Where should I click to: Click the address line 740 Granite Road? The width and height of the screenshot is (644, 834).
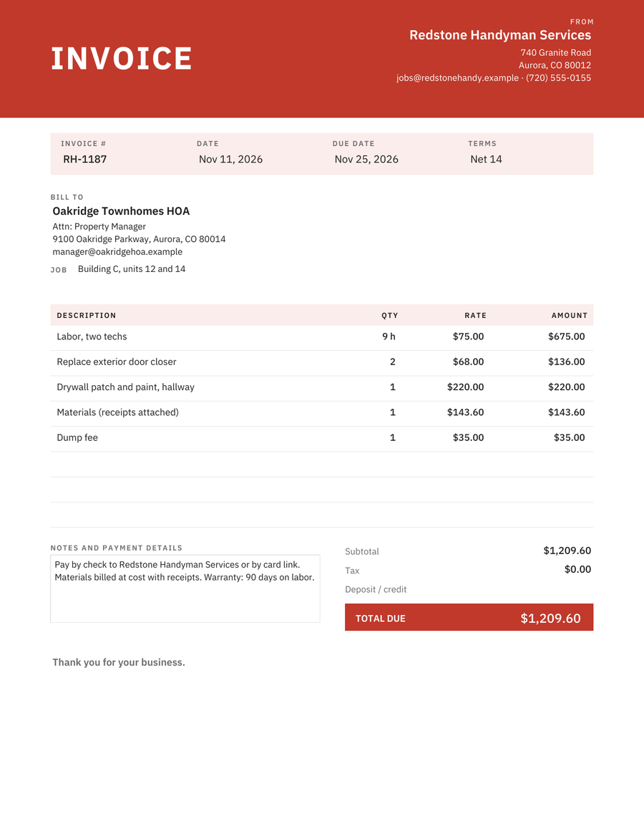tap(556, 53)
